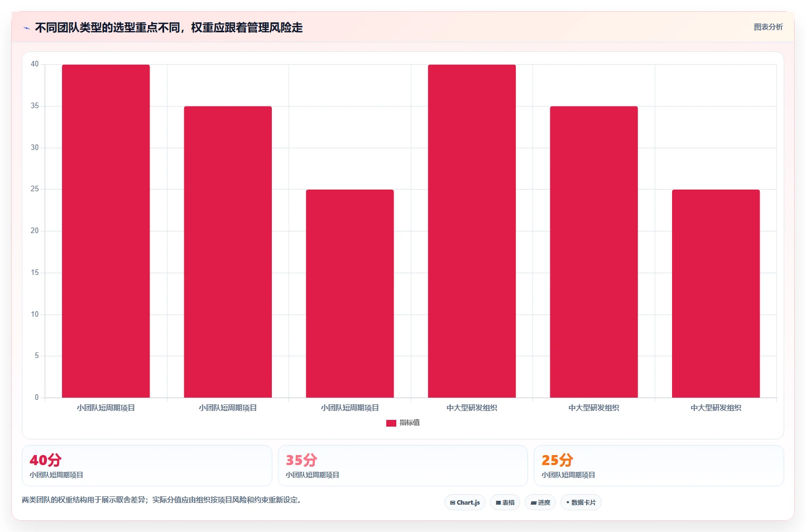806x532 pixels.
Task: Click y-axis tick label 30
Action: tap(35, 148)
